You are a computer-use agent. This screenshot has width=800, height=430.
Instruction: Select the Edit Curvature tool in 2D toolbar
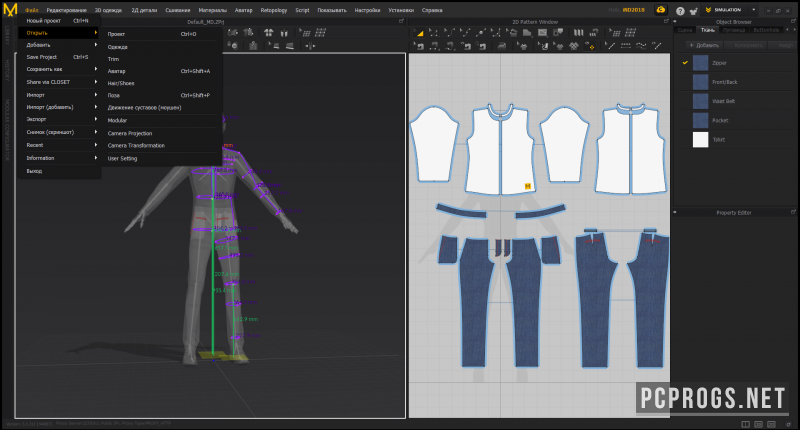[449, 33]
